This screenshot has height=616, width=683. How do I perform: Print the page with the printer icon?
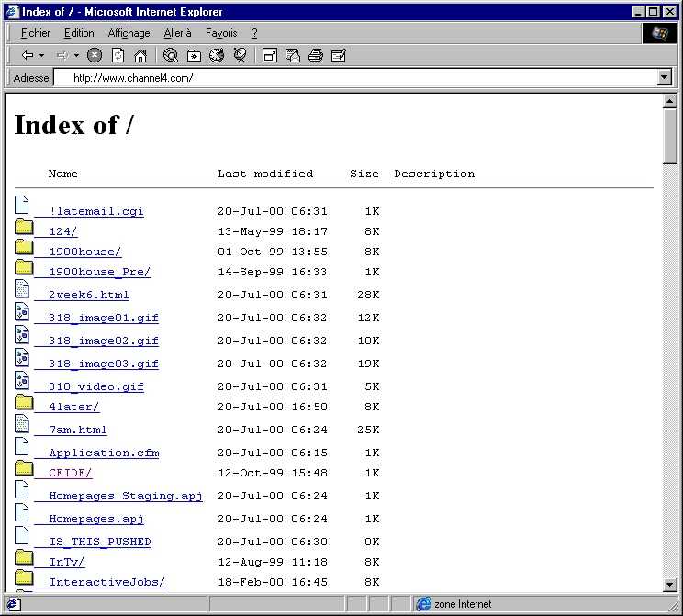pyautogui.click(x=316, y=55)
